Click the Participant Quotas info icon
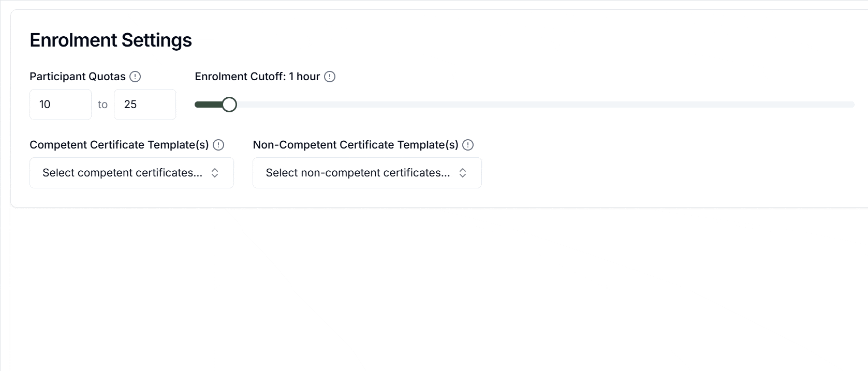This screenshot has height=371, width=868. tap(135, 77)
